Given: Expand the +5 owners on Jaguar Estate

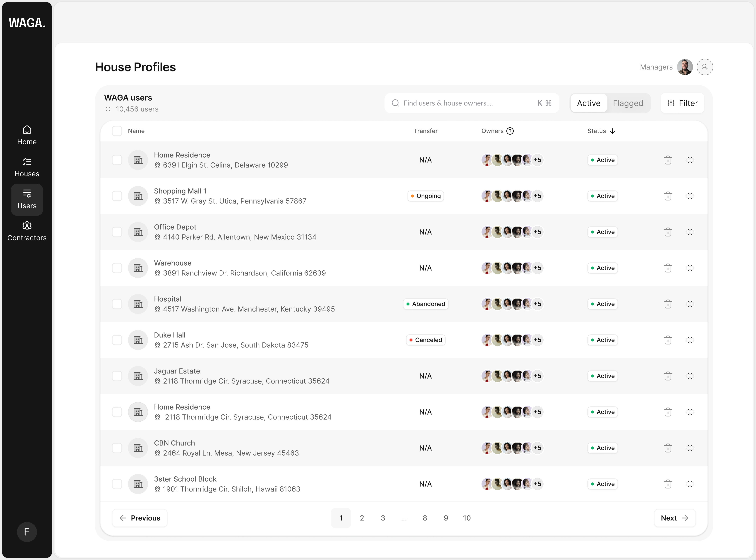Looking at the screenshot, I should click(537, 376).
